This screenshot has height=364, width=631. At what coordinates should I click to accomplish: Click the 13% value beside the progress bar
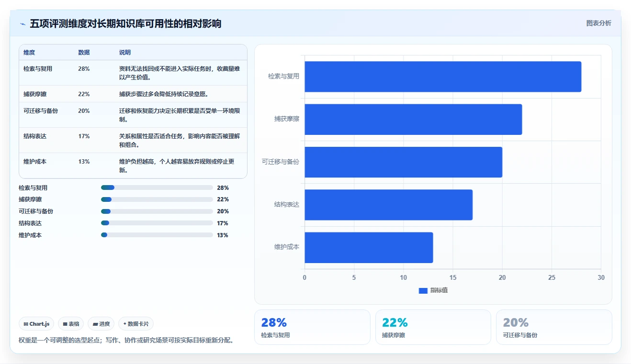tap(223, 235)
